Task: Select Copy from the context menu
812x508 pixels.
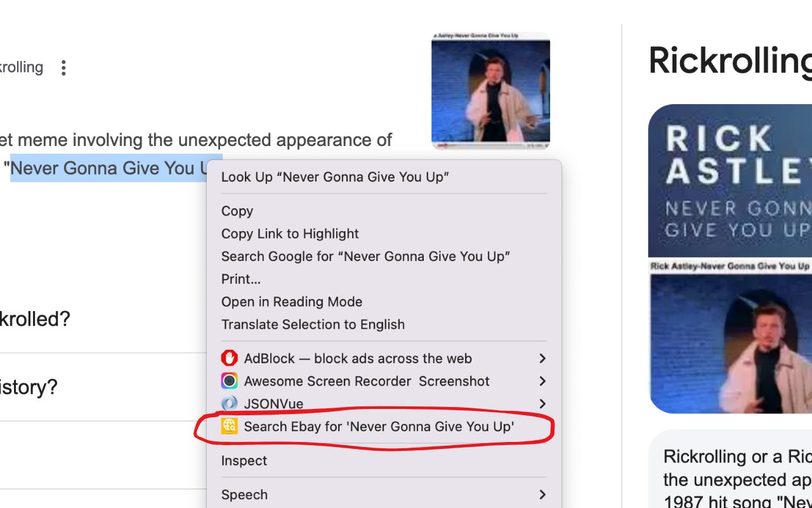Action: (237, 211)
